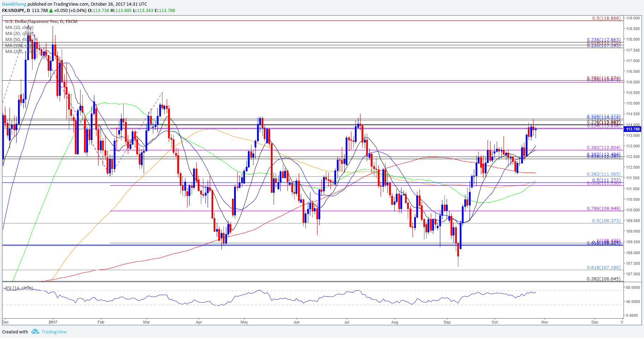Click the 0.5(118.869) Fibonacci level label
Screen dimensions: 644x338
click(606, 18)
